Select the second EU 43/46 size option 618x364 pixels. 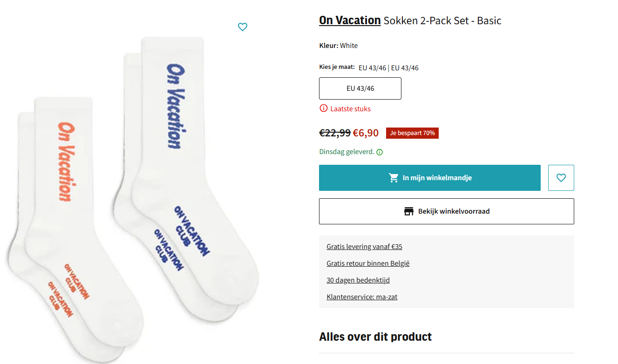pos(404,67)
